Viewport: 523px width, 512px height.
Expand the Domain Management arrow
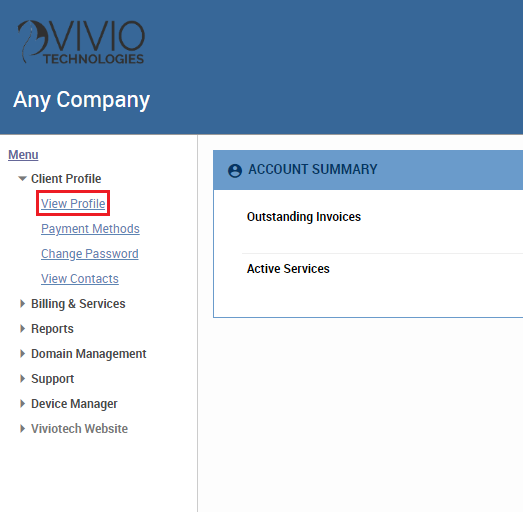(x=22, y=354)
